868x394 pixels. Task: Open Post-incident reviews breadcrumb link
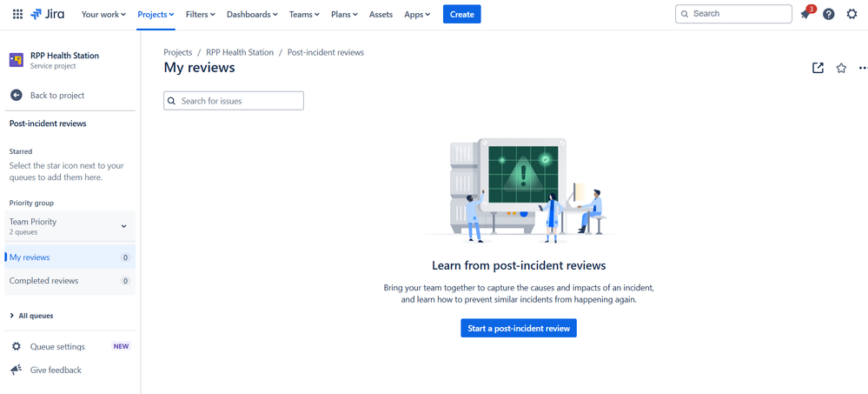coord(326,53)
